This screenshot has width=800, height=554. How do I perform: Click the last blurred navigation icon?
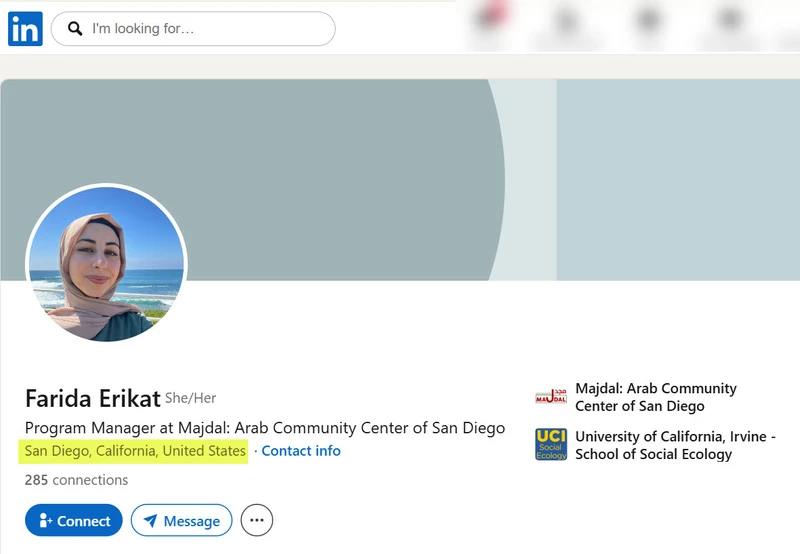point(731,20)
